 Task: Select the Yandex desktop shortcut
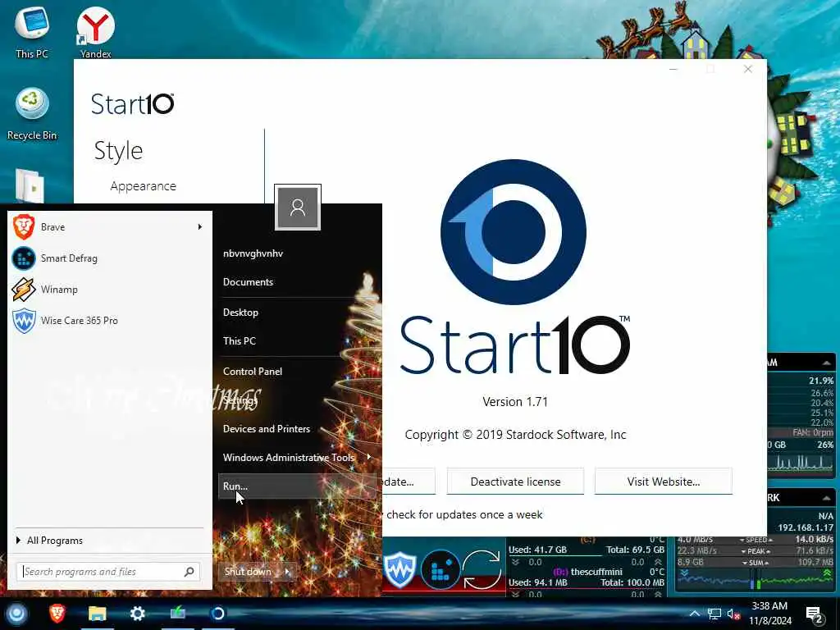95,32
